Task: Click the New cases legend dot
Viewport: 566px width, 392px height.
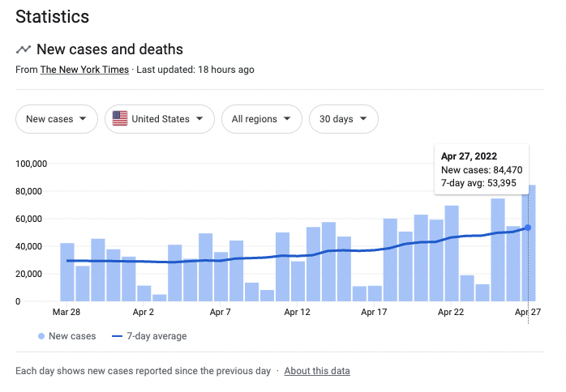Action: pyautogui.click(x=41, y=336)
